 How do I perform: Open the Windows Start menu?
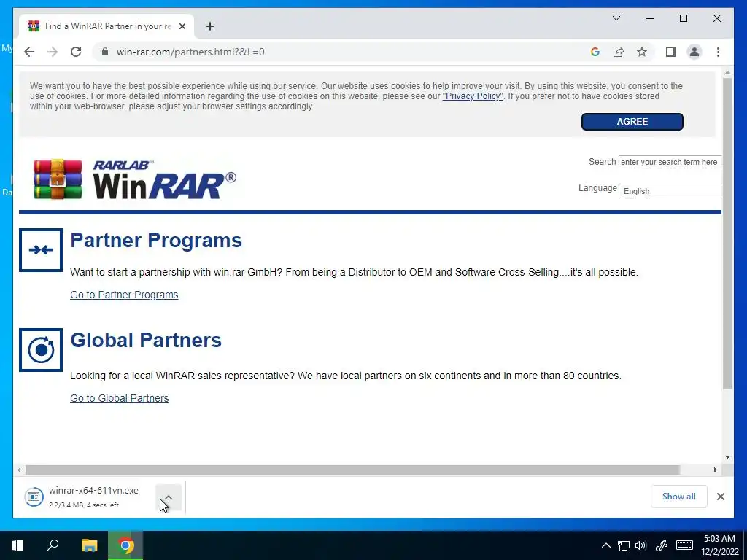(x=18, y=545)
